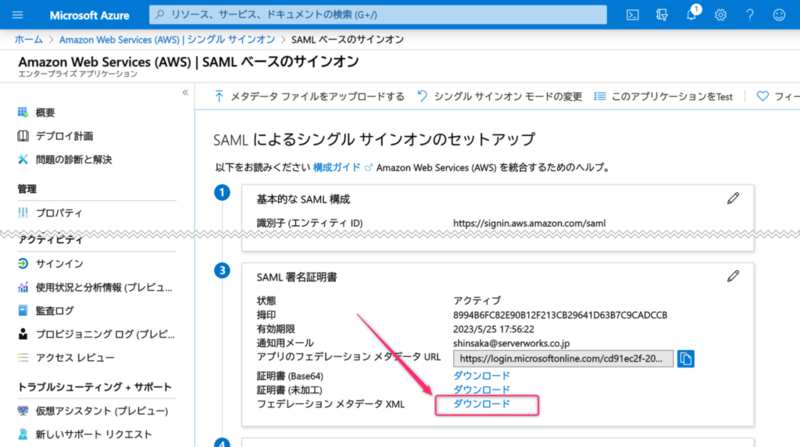Click the global search box
Screen dimensions: 800x447
[378, 15]
